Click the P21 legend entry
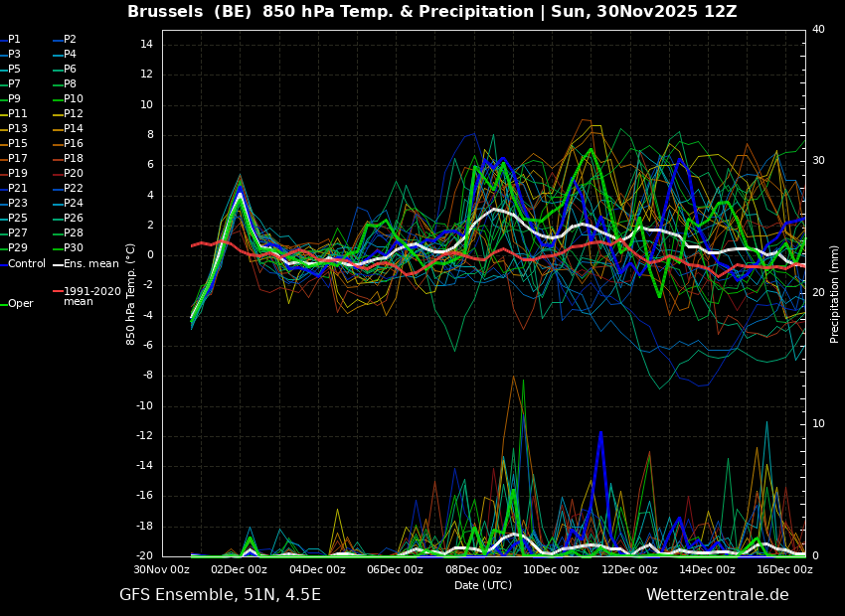Screen dimensions: 845x616 coord(18,189)
